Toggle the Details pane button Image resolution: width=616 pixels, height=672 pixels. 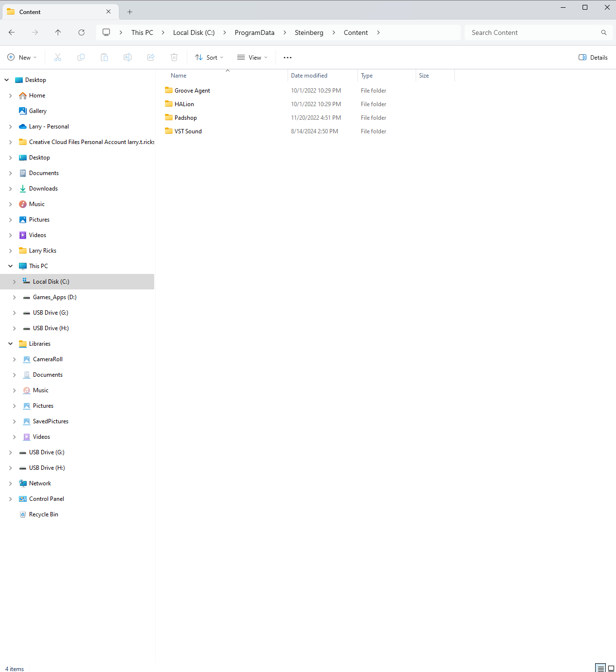click(593, 57)
